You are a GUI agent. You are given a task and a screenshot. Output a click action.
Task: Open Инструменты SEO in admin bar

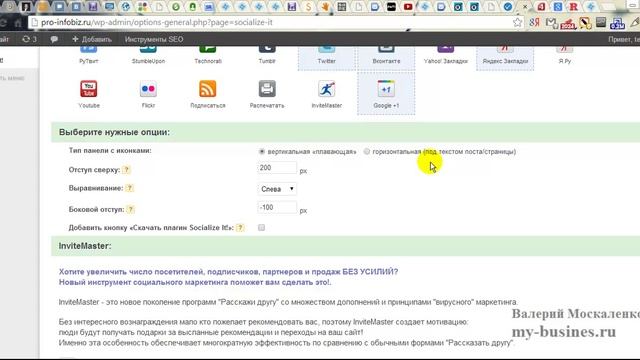(x=154, y=39)
